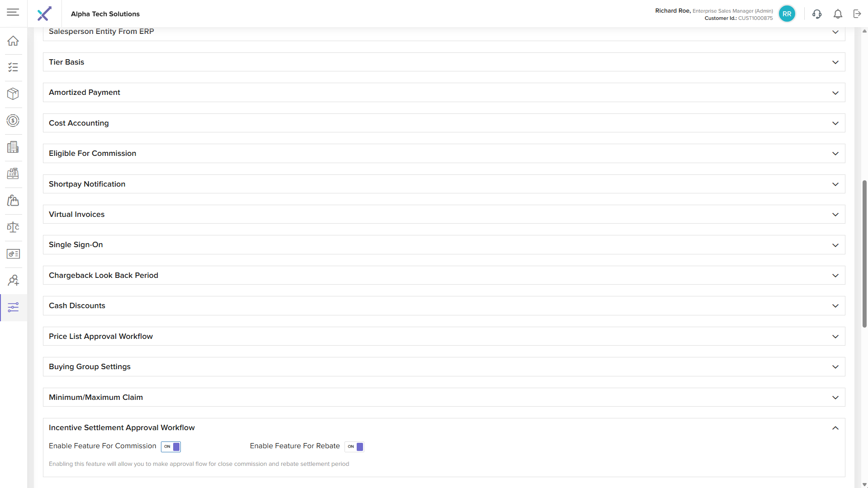This screenshot has height=488, width=868.
Task: Click the vertical page scrollbar
Action: [x=864, y=253]
